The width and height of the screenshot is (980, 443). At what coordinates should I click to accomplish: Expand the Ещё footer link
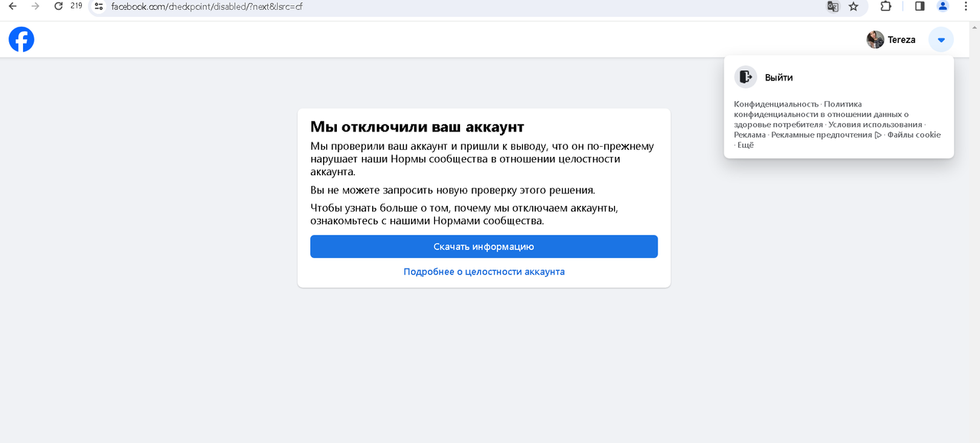coord(746,145)
